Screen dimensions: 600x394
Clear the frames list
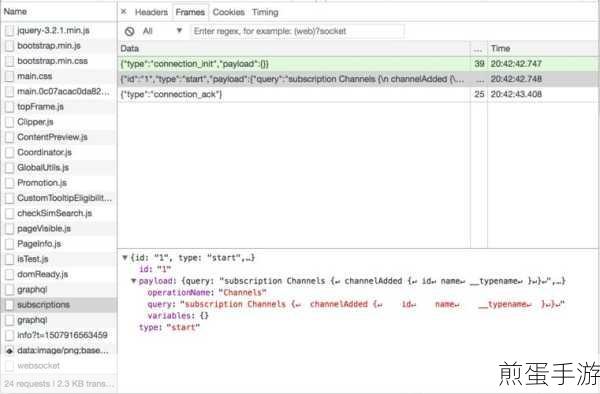(x=130, y=31)
